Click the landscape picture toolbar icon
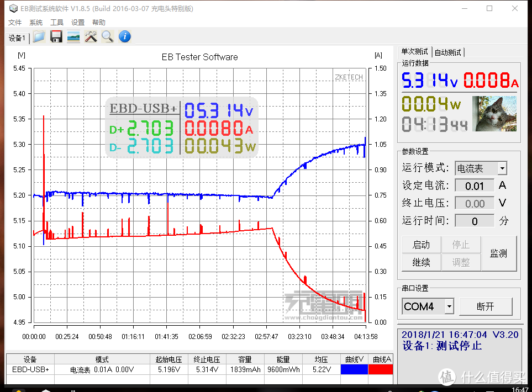 (73, 37)
